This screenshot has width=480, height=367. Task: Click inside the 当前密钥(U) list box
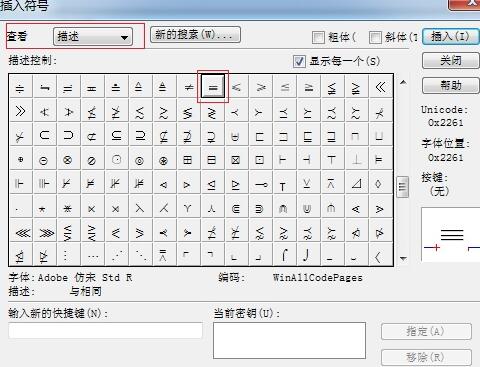click(289, 340)
